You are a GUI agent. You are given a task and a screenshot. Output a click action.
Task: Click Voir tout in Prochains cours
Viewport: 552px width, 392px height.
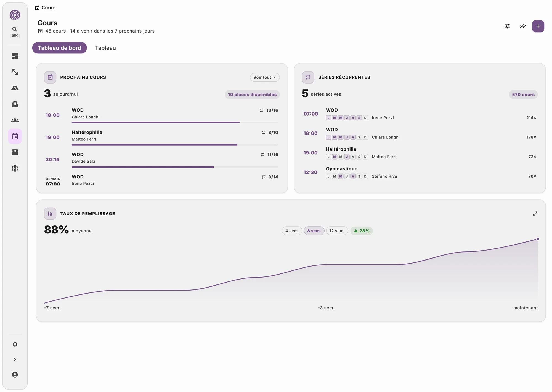pyautogui.click(x=265, y=77)
